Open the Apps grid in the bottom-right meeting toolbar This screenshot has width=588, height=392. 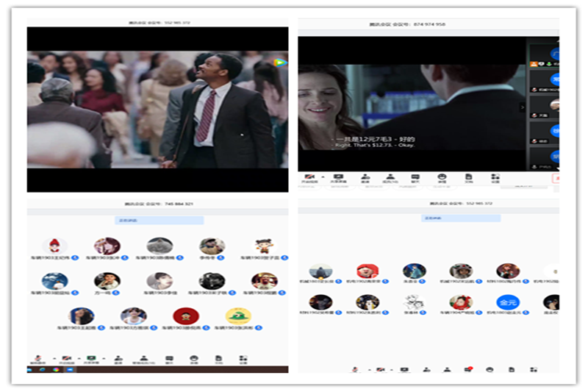(534, 370)
